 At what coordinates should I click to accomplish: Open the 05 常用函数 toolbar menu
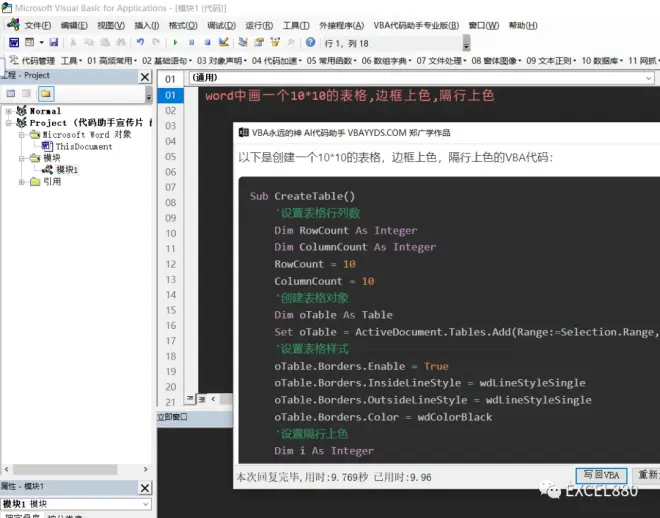(331, 61)
